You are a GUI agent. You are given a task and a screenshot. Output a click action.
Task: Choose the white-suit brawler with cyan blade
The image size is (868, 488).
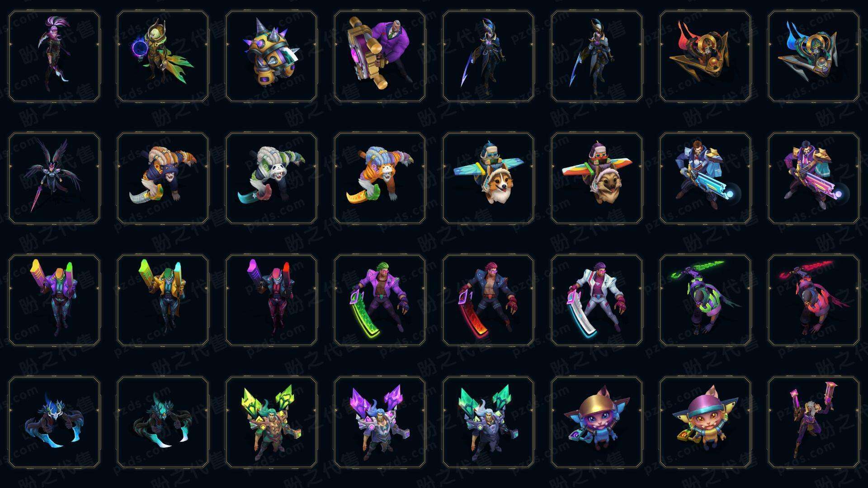pos(597,300)
